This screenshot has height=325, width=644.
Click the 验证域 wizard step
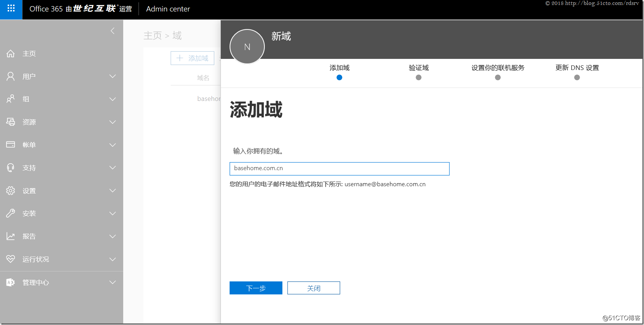pos(419,71)
